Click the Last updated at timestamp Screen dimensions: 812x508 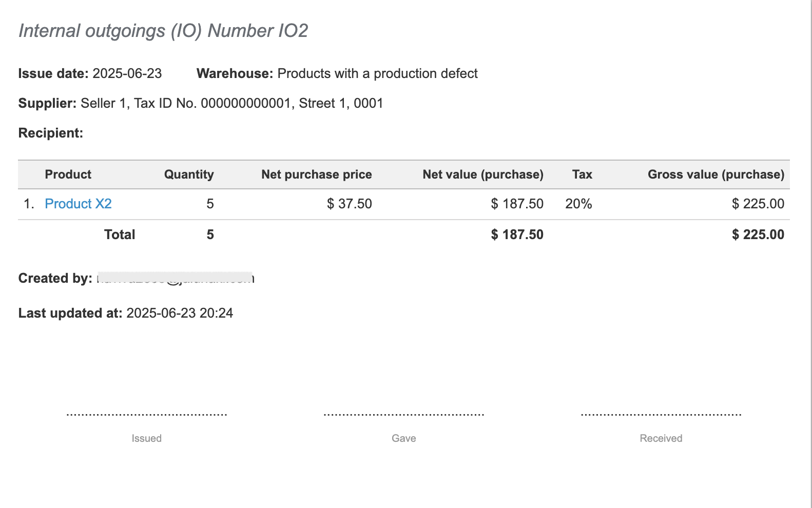point(179,313)
